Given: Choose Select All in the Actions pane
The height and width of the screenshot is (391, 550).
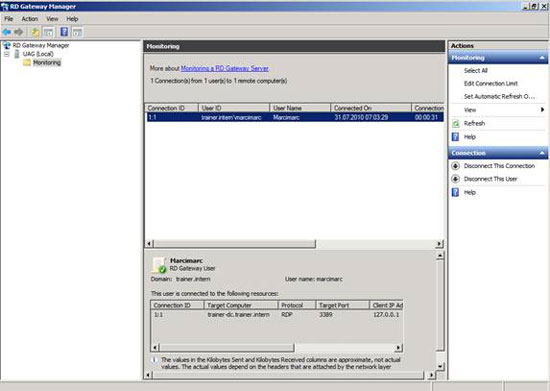Looking at the screenshot, I should pos(476,70).
